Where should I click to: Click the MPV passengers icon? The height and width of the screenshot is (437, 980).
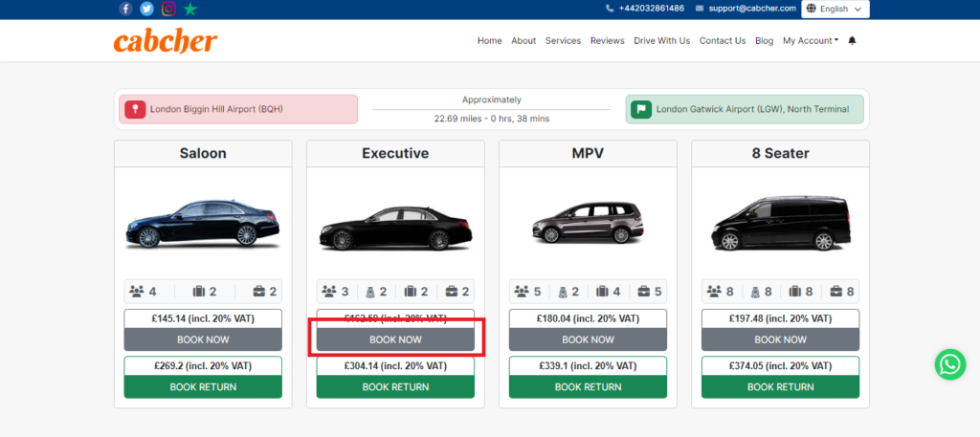click(x=522, y=291)
